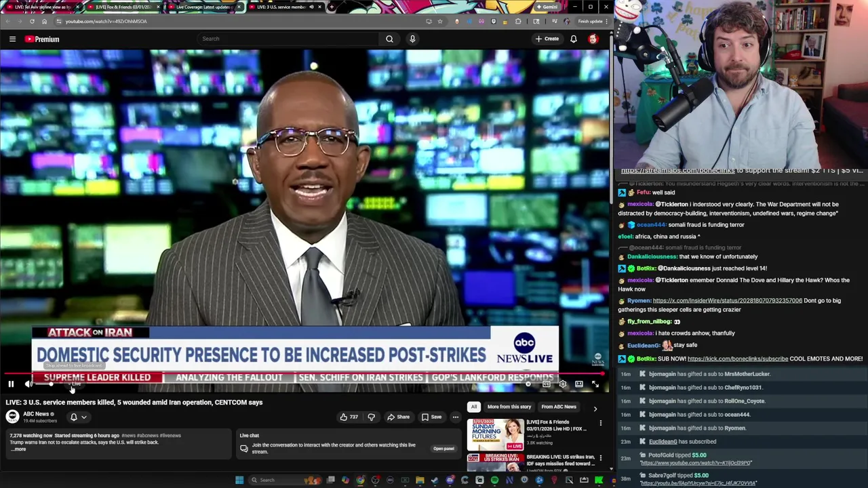Image resolution: width=868 pixels, height=488 pixels.
Task: Bookmark this page with star icon
Action: pyautogui.click(x=439, y=21)
